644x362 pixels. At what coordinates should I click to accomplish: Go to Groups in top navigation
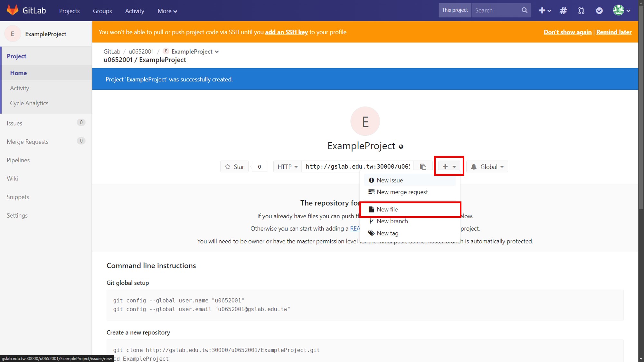pos(102,11)
